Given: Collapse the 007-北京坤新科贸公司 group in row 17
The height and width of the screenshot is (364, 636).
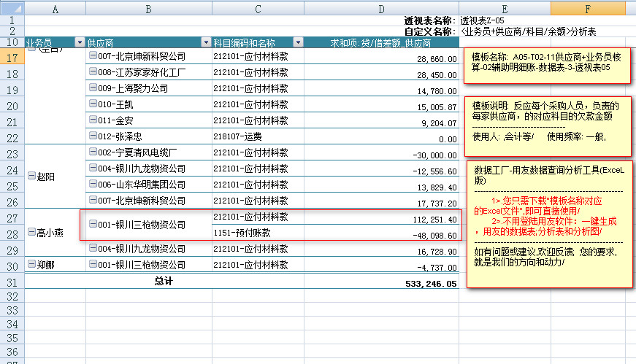Looking at the screenshot, I should (92, 56).
